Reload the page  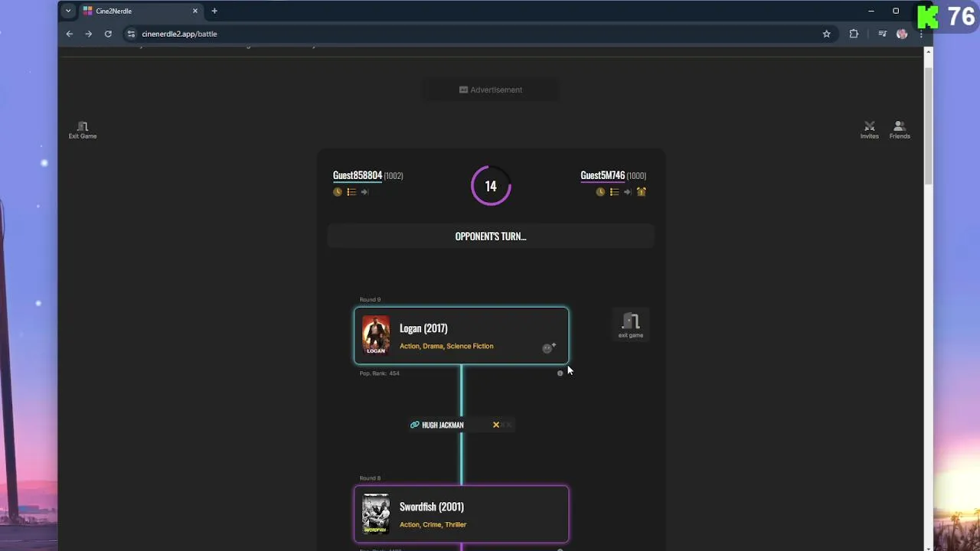108,34
